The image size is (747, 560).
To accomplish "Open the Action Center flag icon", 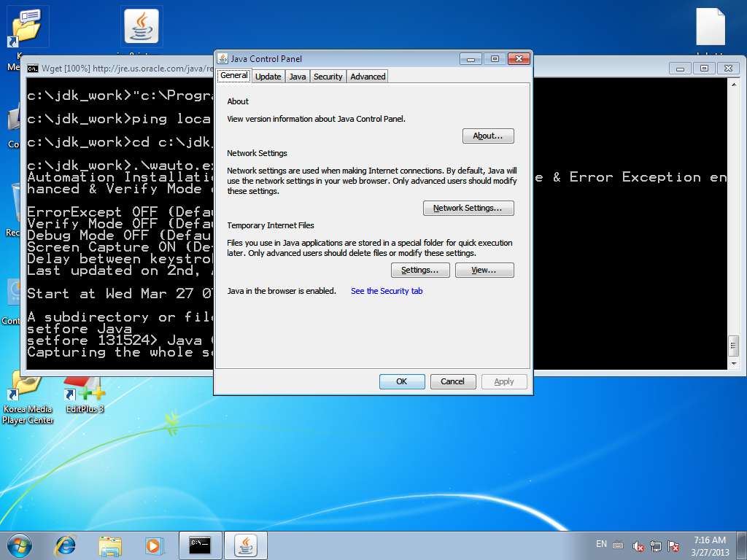I will (x=673, y=546).
